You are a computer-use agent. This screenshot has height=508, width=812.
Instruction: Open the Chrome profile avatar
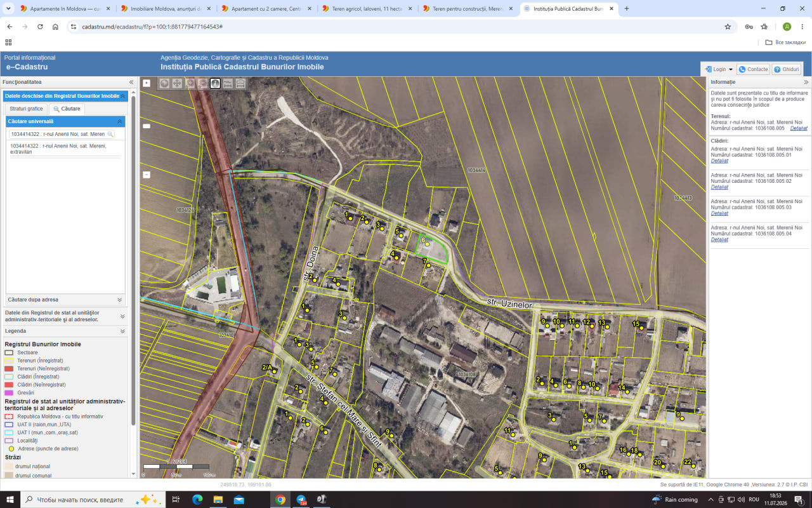point(787,27)
